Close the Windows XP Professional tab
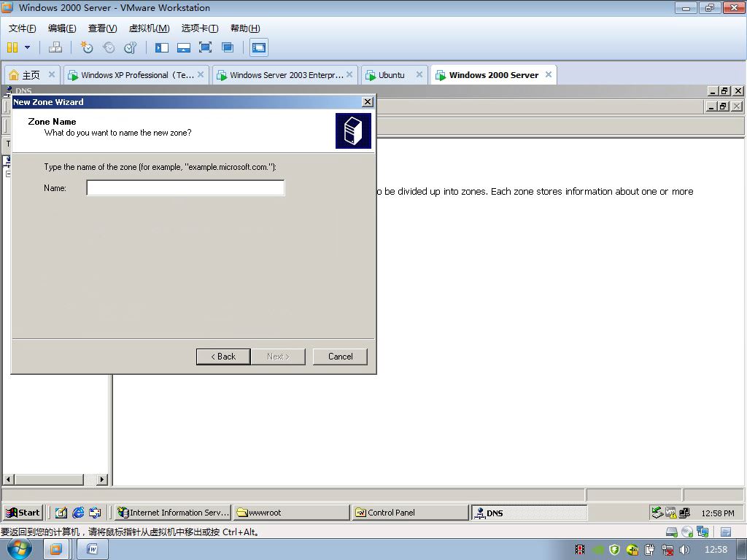The height and width of the screenshot is (560, 747). point(201,74)
